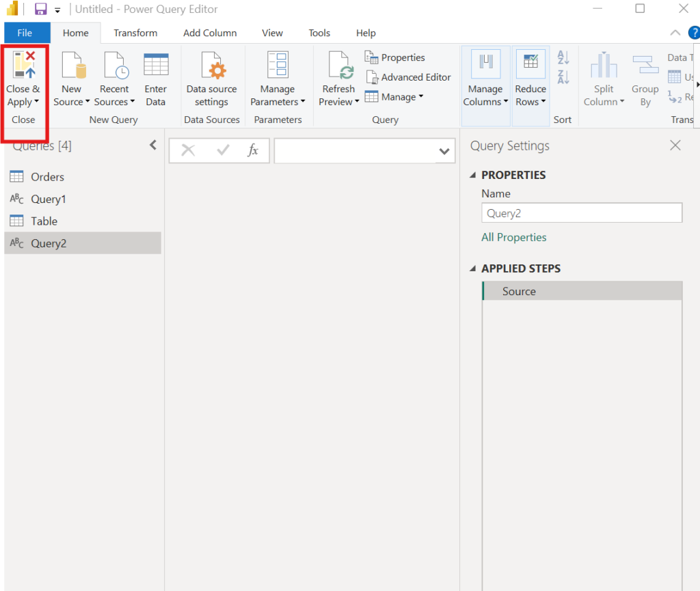Image resolution: width=700 pixels, height=591 pixels.
Task: Expand the Recent Sources dropdown arrow
Action: click(132, 102)
